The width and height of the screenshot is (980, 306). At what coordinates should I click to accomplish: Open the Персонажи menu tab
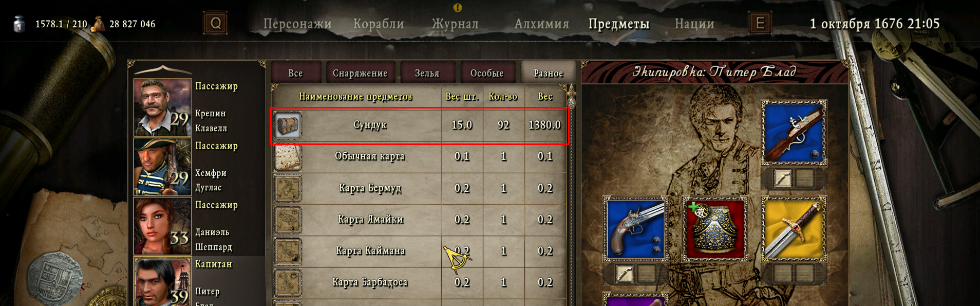pyautogui.click(x=297, y=24)
